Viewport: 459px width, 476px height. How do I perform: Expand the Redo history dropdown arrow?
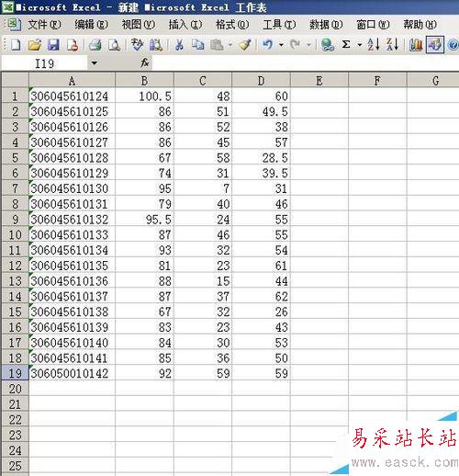tap(308, 45)
